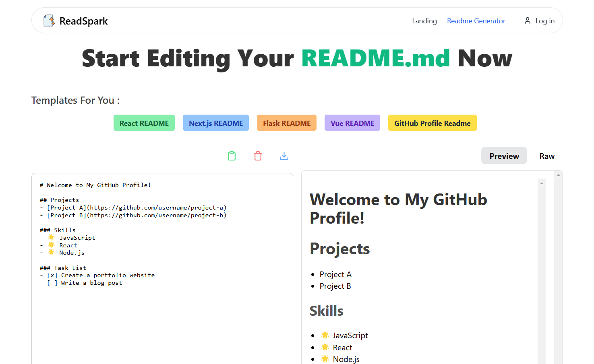
Task: Click the green README.md text in the headline
Action: 375,58
